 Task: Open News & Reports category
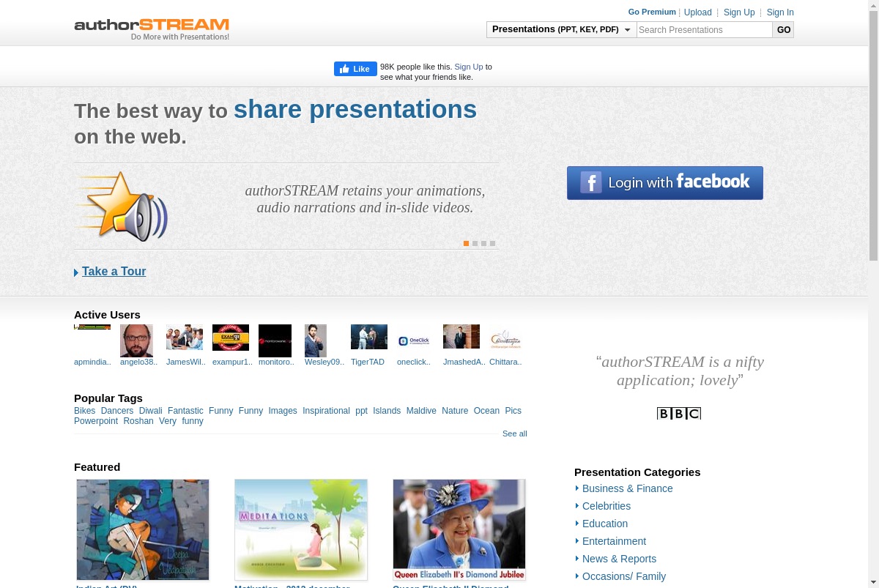click(x=619, y=559)
